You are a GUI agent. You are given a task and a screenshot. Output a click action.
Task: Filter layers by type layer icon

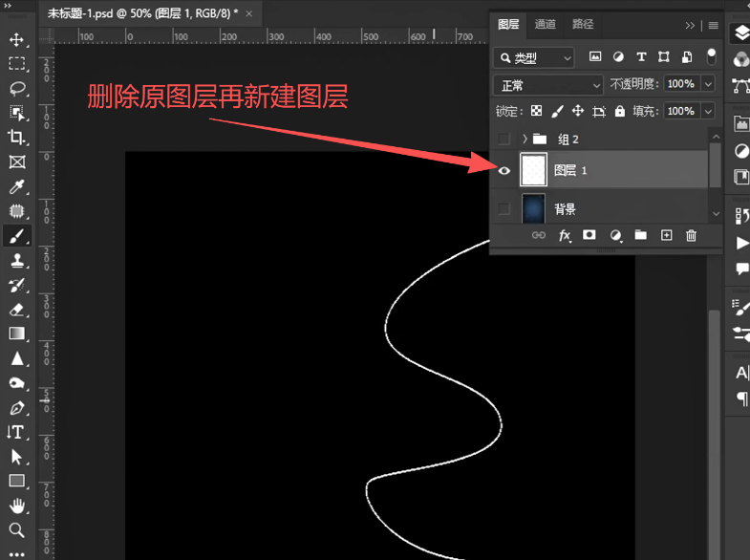click(641, 57)
